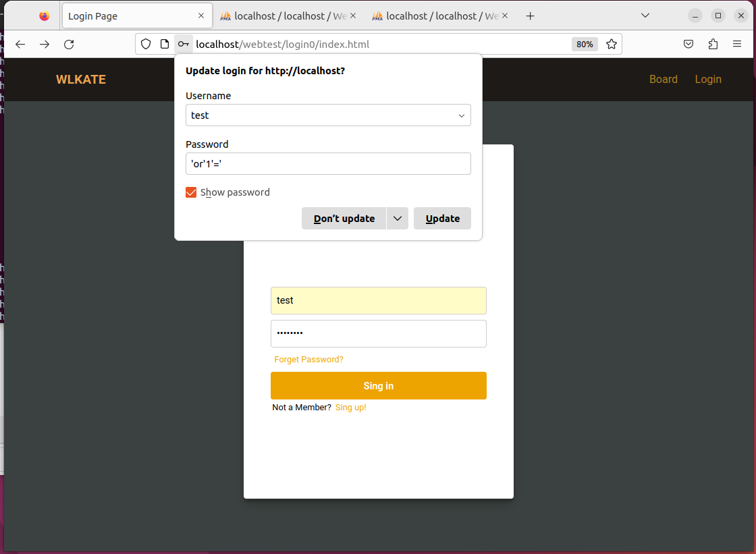Uncheck the Show password checkbox
This screenshot has width=756, height=554.
pyautogui.click(x=191, y=192)
